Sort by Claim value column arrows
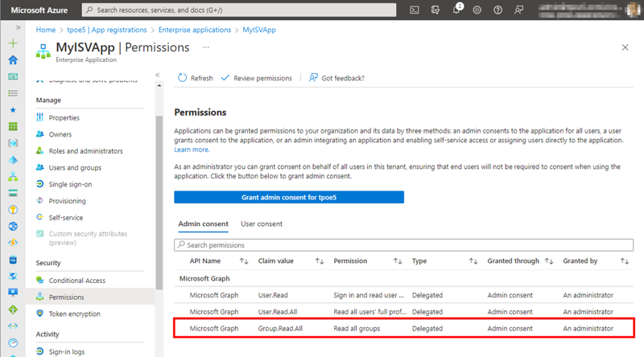 [320, 261]
